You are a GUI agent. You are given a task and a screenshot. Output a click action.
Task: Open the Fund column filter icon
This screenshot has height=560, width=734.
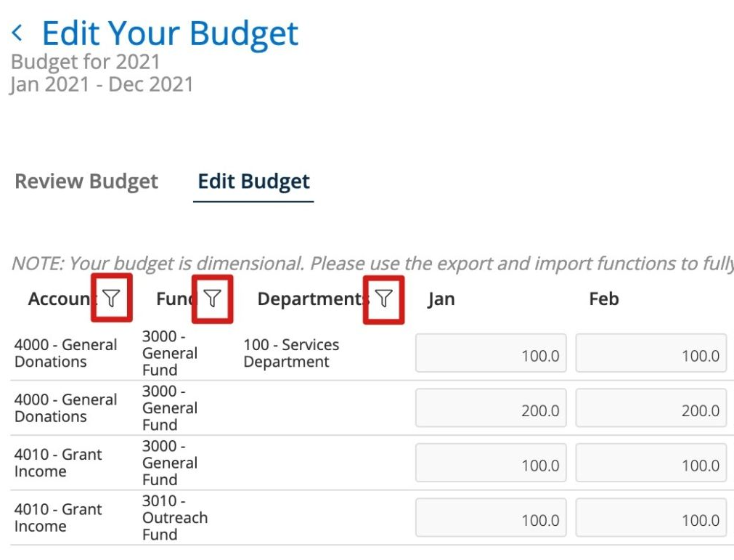212,299
